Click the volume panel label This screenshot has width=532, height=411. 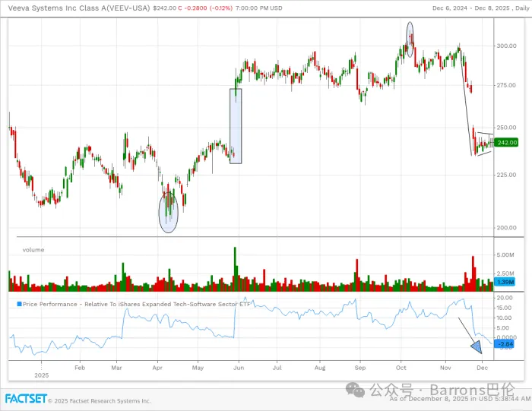[x=33, y=249]
